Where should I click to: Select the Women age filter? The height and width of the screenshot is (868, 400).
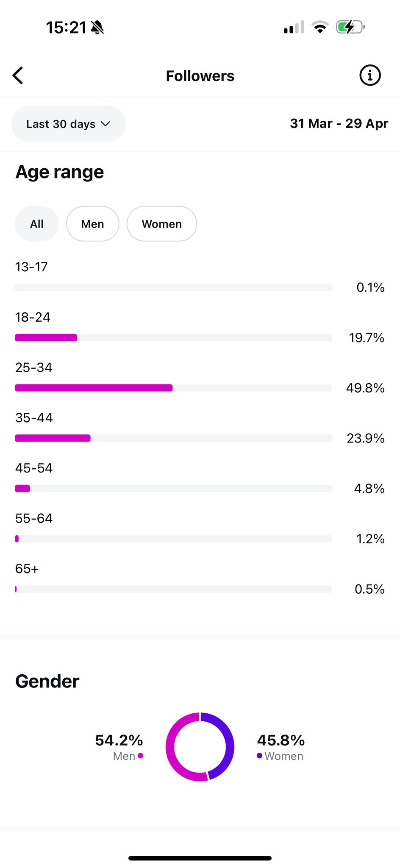tap(161, 224)
